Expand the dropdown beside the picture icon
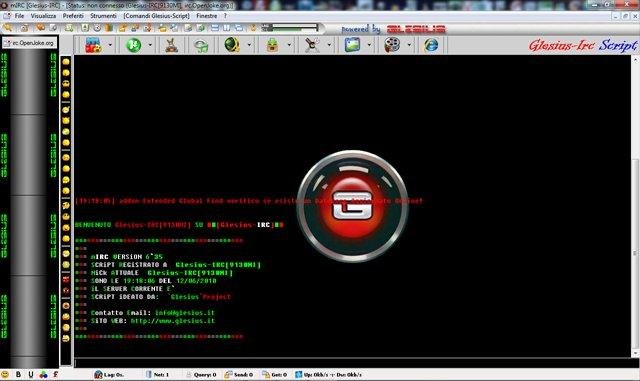640x381 pixels. click(x=369, y=45)
